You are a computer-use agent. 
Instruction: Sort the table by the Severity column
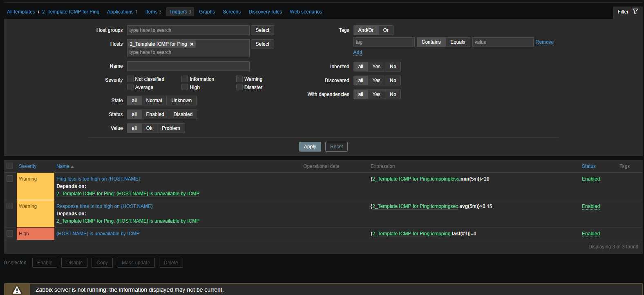(x=27, y=166)
